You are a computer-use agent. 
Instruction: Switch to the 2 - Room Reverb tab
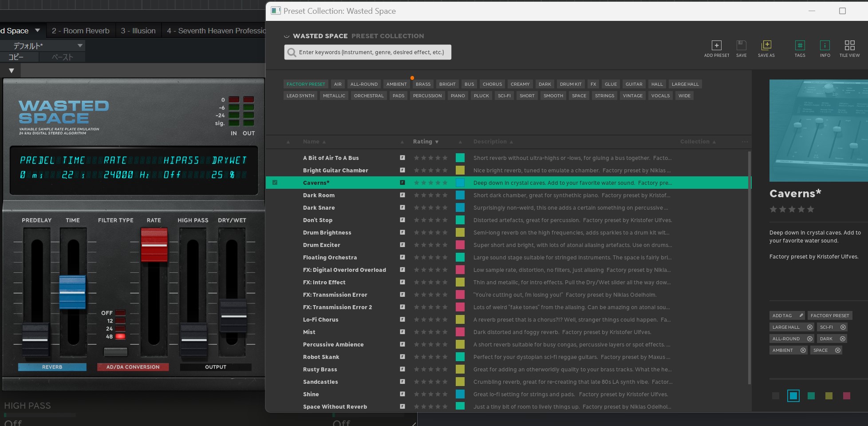[x=80, y=31]
